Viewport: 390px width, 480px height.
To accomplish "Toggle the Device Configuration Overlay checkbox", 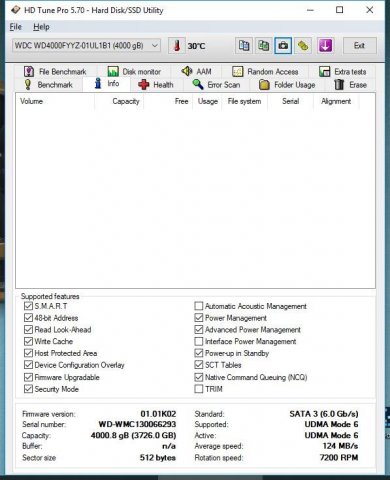I will click(28, 365).
